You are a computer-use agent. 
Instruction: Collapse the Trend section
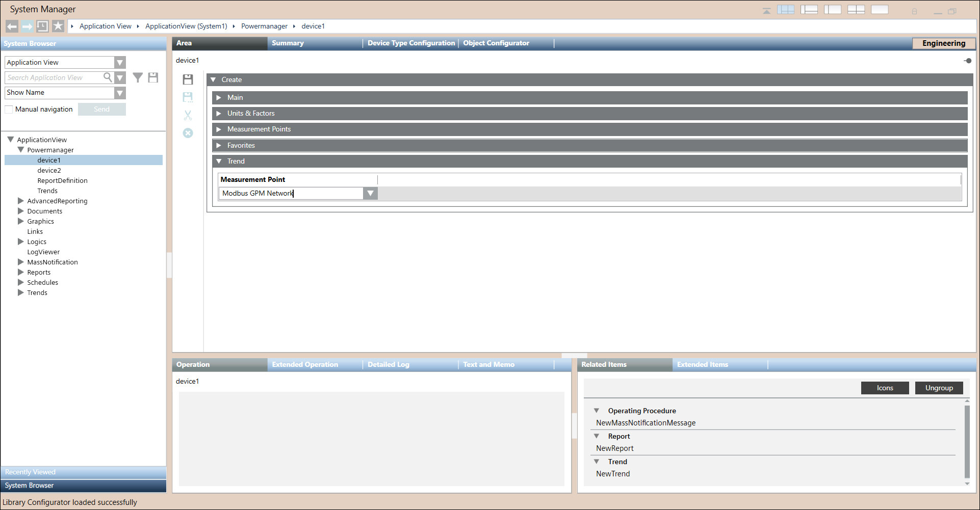[x=219, y=161]
